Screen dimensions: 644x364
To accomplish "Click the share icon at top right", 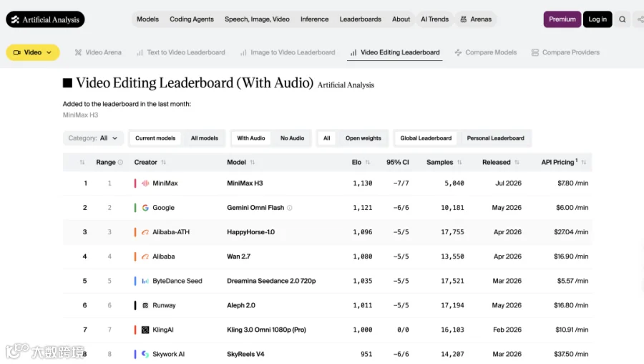I will [x=640, y=19].
